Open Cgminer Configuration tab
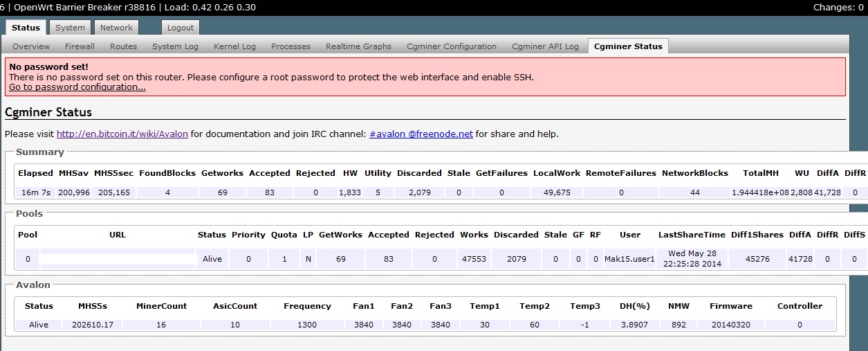 452,46
